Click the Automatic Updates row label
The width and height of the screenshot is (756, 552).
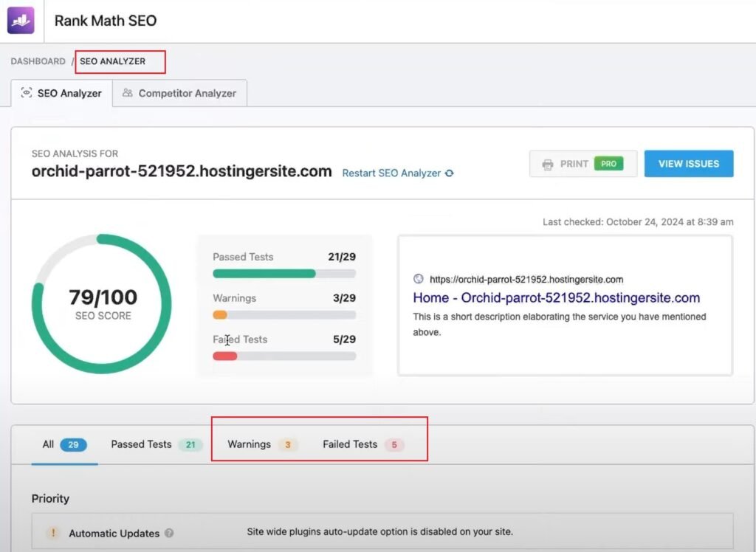pyautogui.click(x=114, y=534)
